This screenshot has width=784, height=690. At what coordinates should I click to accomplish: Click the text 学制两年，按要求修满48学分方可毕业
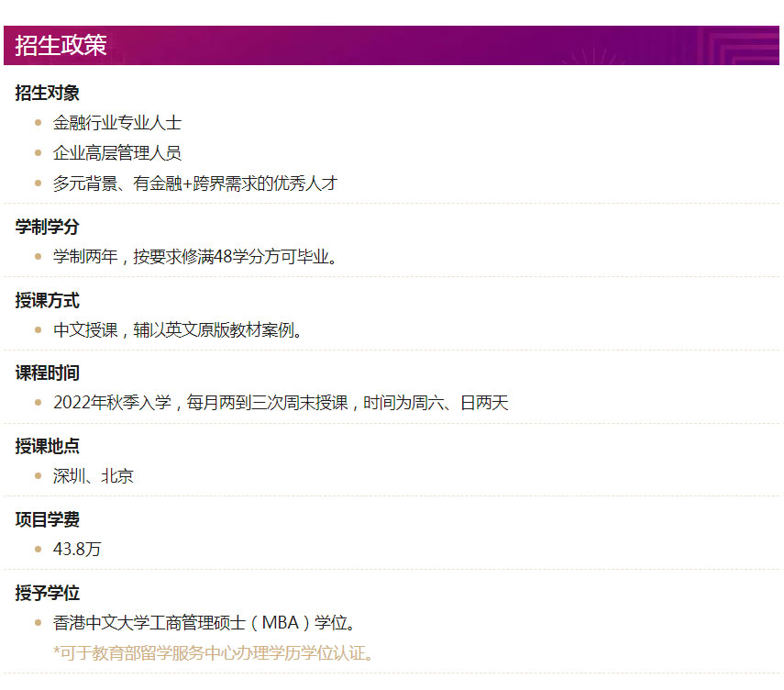[x=195, y=257]
